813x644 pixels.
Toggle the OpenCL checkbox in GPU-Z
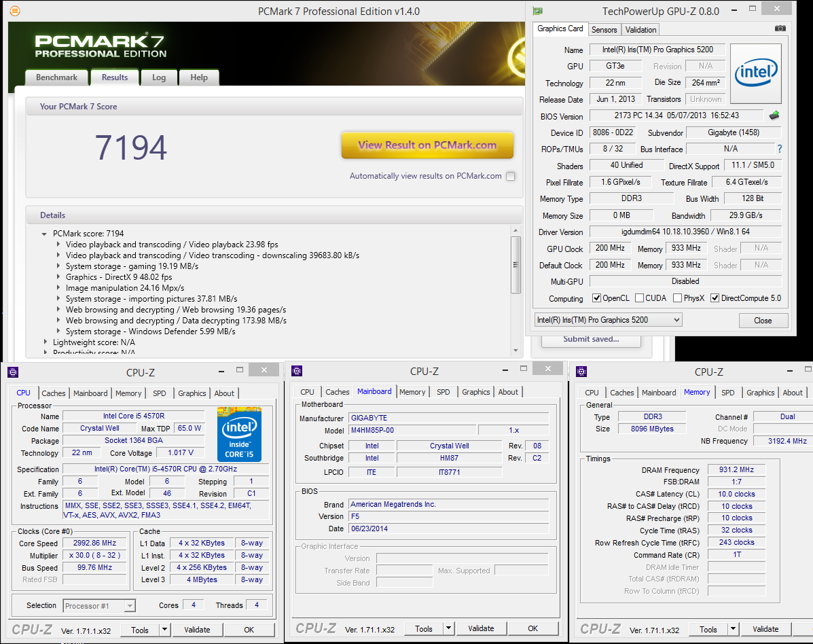(x=597, y=298)
